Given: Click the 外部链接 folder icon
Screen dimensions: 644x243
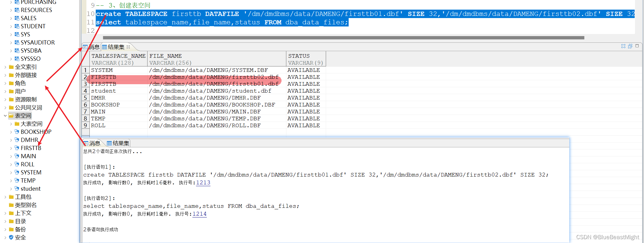Looking at the screenshot, I should (11, 75).
